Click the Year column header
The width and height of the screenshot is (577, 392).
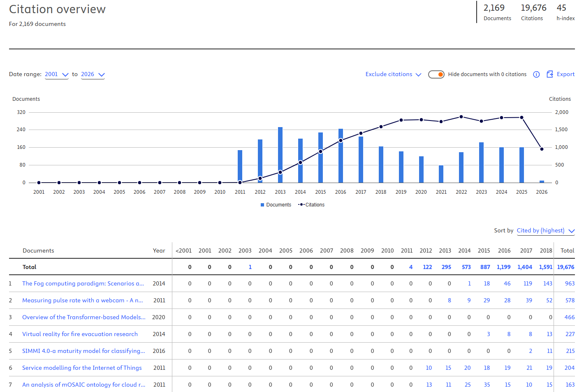pos(159,251)
